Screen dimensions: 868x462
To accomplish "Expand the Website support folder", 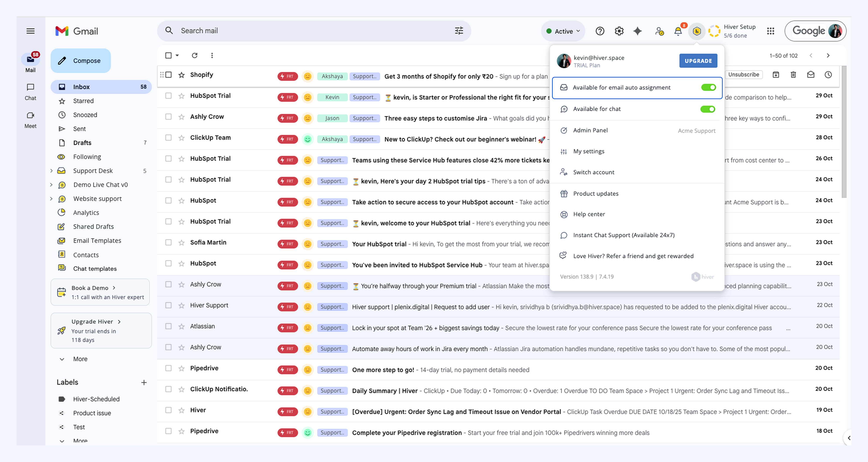I will point(51,199).
